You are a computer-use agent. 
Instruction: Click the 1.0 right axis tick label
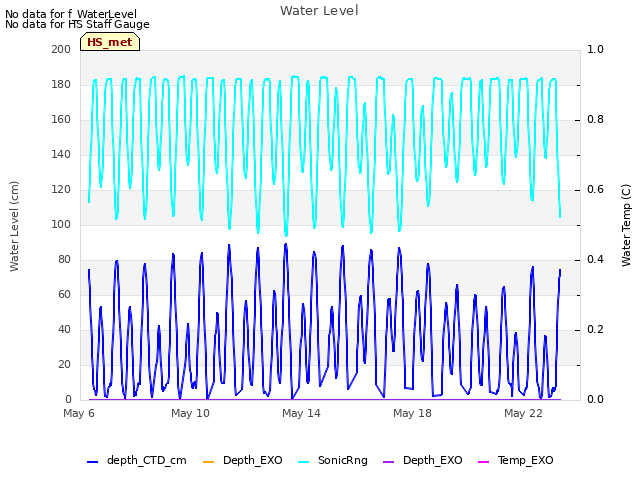click(595, 49)
